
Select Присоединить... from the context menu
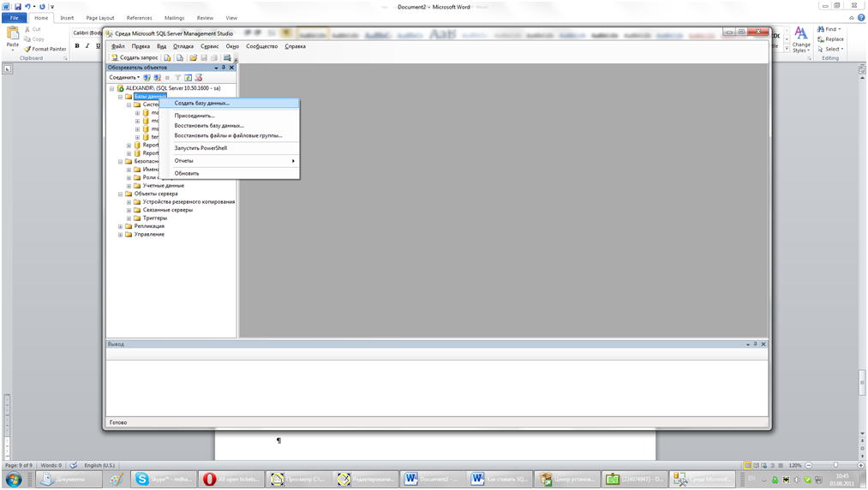click(229, 116)
